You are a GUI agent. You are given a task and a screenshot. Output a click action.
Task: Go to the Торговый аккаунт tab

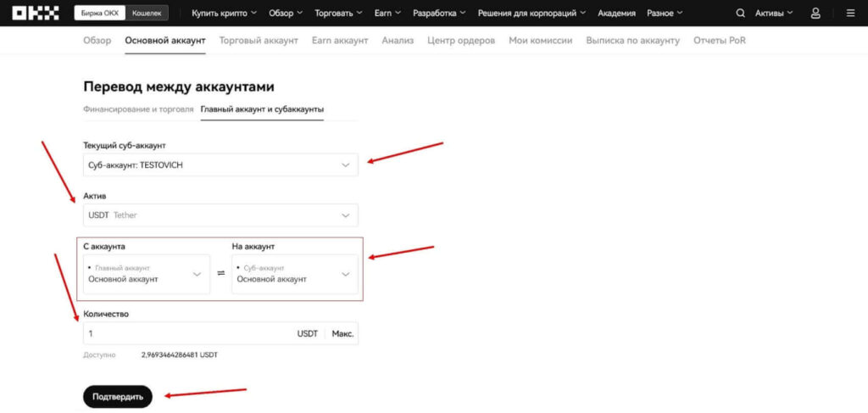(258, 40)
